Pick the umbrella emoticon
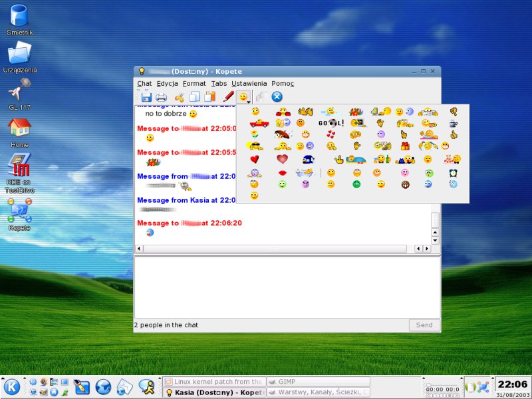Viewport: 532px width, 399px height. pos(282,134)
